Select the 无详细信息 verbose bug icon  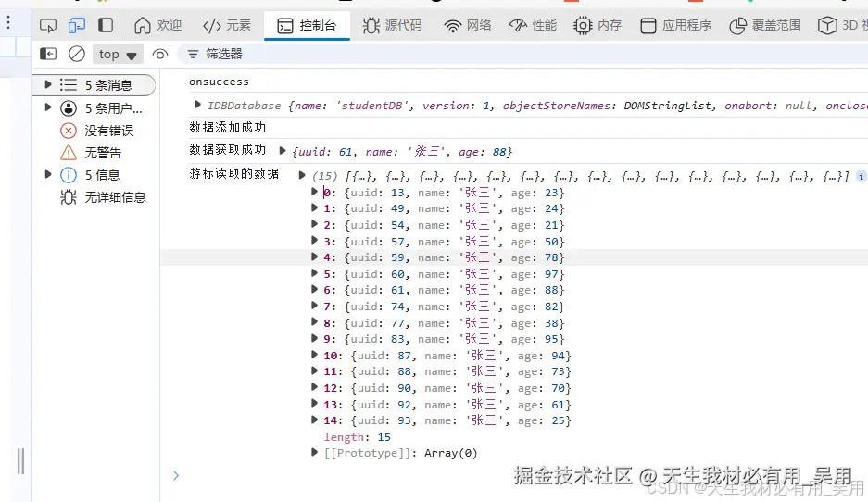tap(69, 197)
